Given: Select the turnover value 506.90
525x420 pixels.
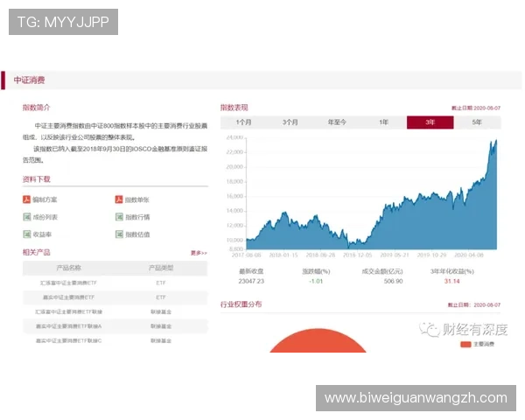Looking at the screenshot, I should click(393, 282).
